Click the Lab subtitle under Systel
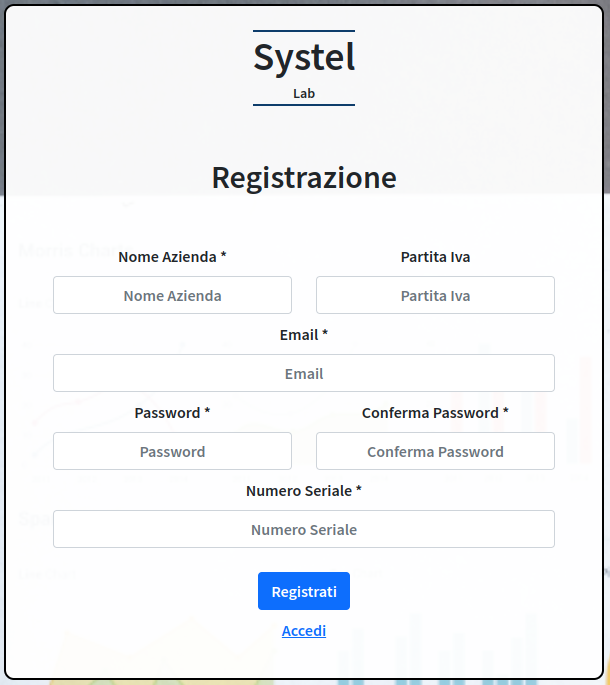 coord(304,93)
